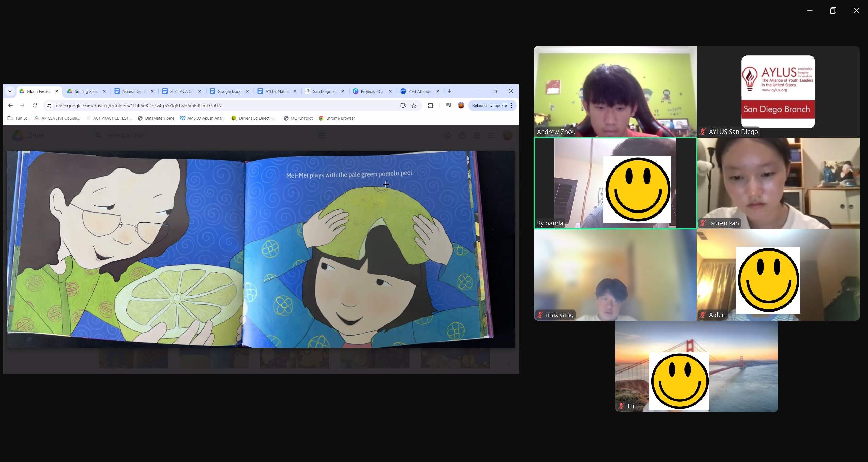Open ACT PRACTICE TEST bookmark

click(109, 118)
